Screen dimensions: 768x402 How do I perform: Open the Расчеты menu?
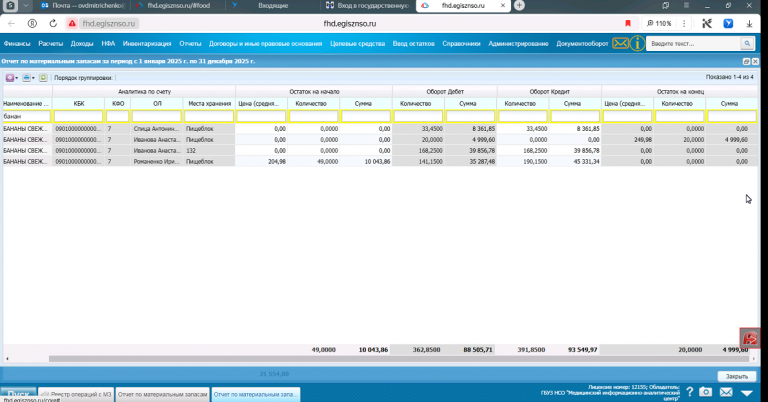(50, 44)
